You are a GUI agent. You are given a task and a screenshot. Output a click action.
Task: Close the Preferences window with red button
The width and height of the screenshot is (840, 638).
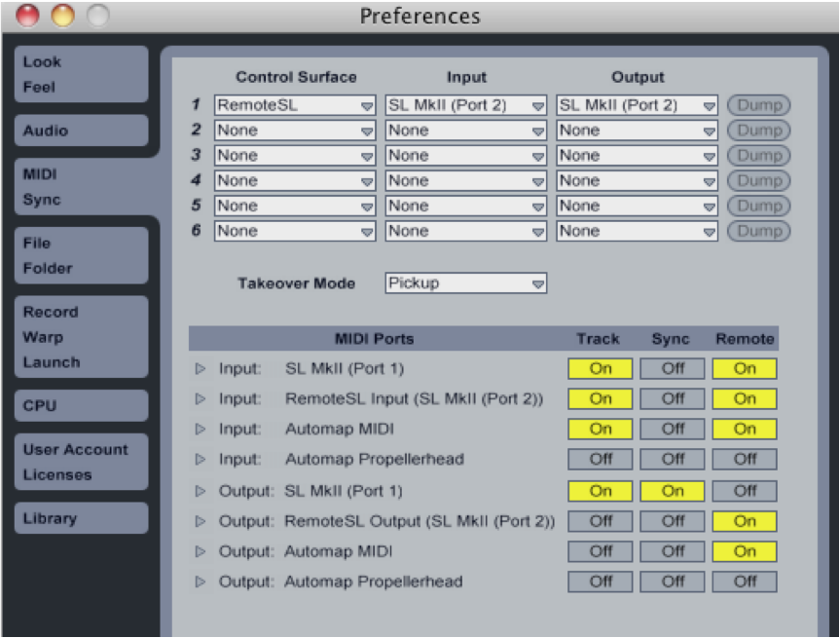pos(27,15)
